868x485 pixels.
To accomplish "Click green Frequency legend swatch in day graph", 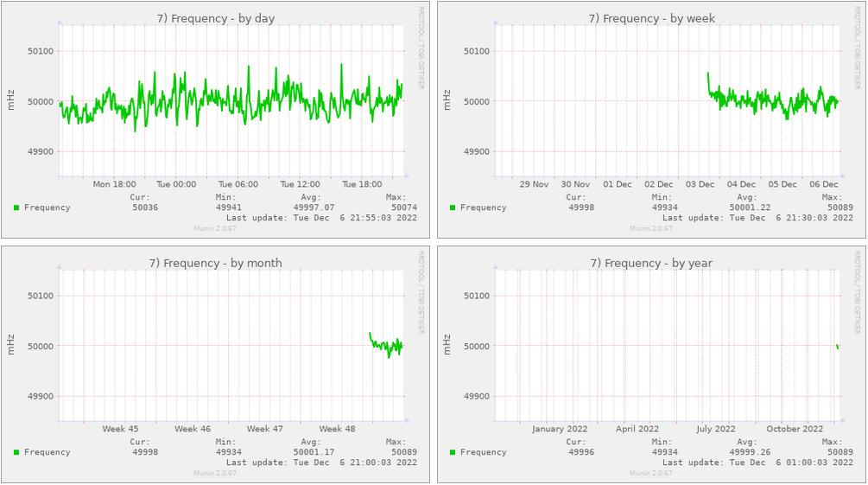I will [16, 207].
